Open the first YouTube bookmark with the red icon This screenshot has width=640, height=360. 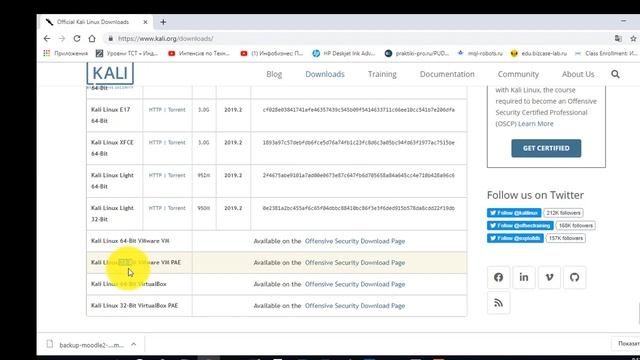(x=199, y=53)
